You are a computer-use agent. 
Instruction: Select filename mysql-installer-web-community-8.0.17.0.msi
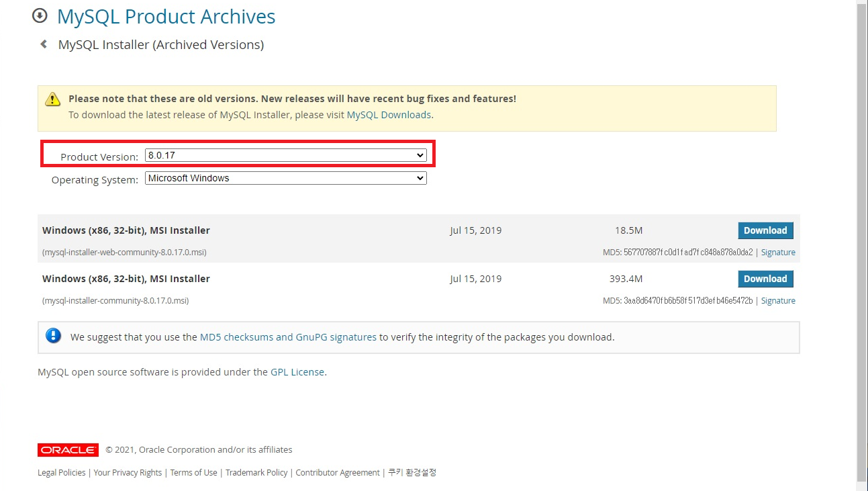pyautogui.click(x=124, y=253)
